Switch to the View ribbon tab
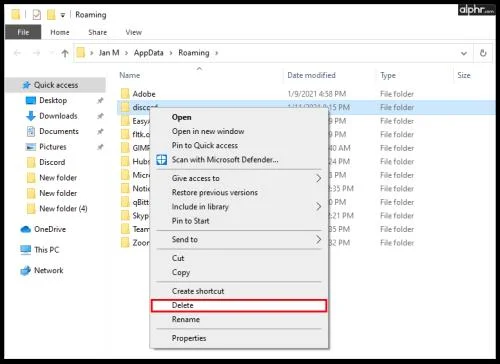This screenshot has width=500, height=364. 133,32
